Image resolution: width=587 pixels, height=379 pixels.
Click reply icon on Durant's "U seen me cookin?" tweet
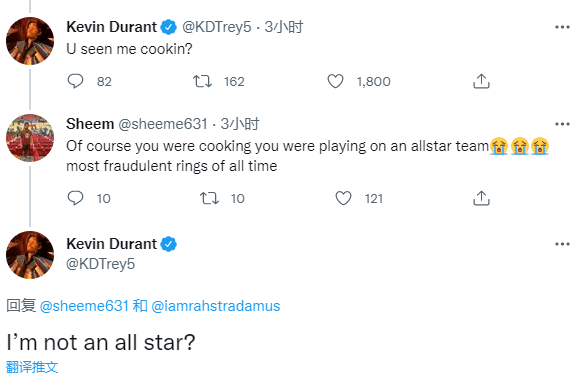pyautogui.click(x=75, y=81)
